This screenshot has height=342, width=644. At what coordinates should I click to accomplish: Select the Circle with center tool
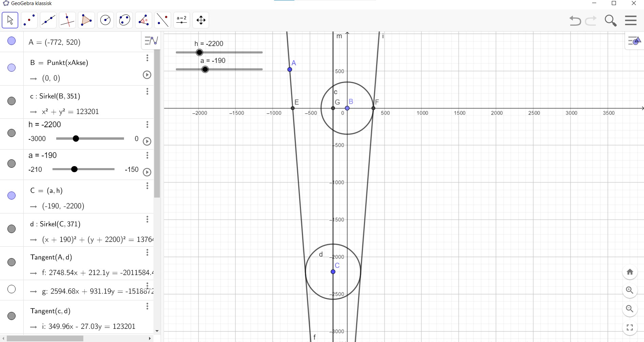click(x=105, y=20)
